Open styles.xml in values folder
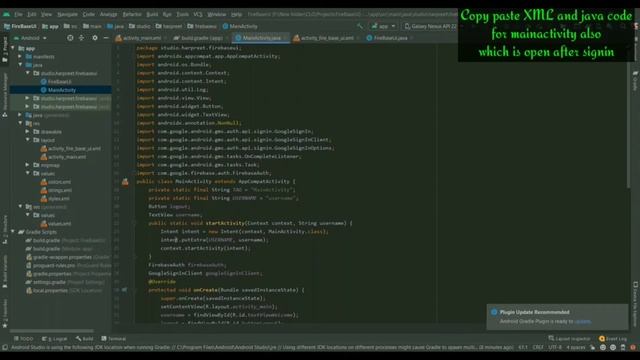Image resolution: width=640 pixels, height=360 pixels. pyautogui.click(x=55, y=199)
